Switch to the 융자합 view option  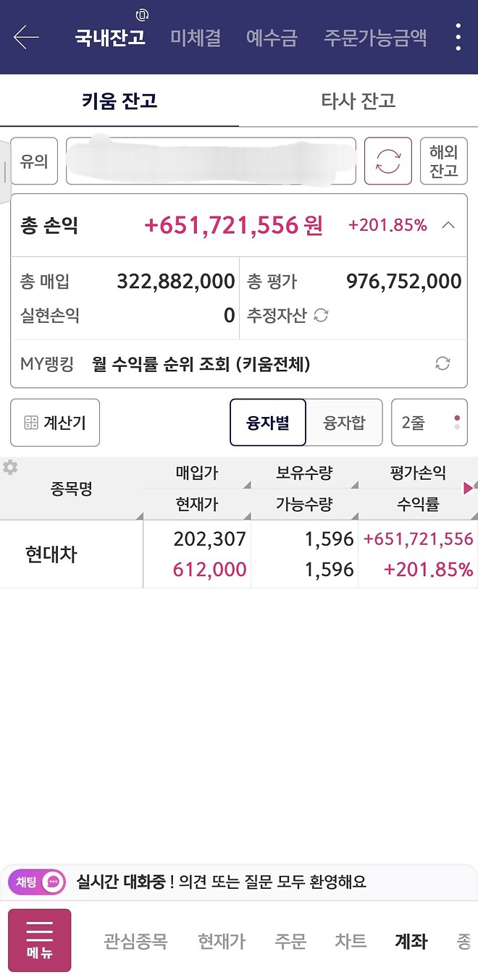pos(345,422)
